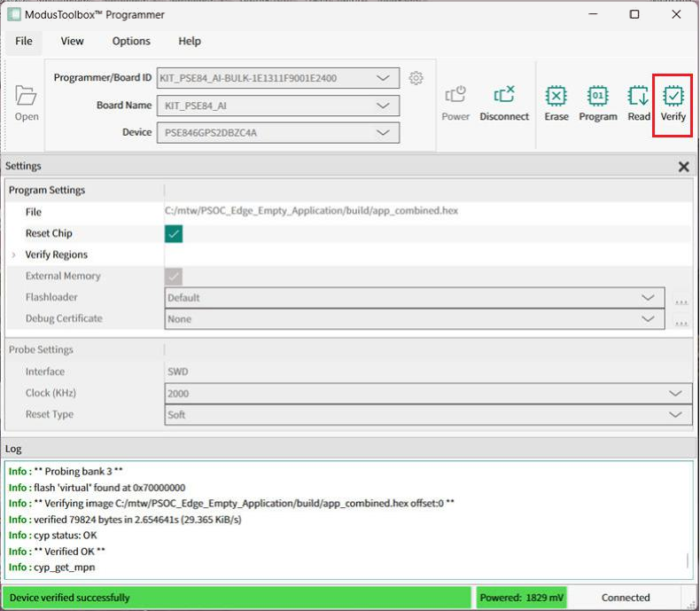The height and width of the screenshot is (611, 700).
Task: Click the Connected status indicator
Action: click(x=625, y=598)
